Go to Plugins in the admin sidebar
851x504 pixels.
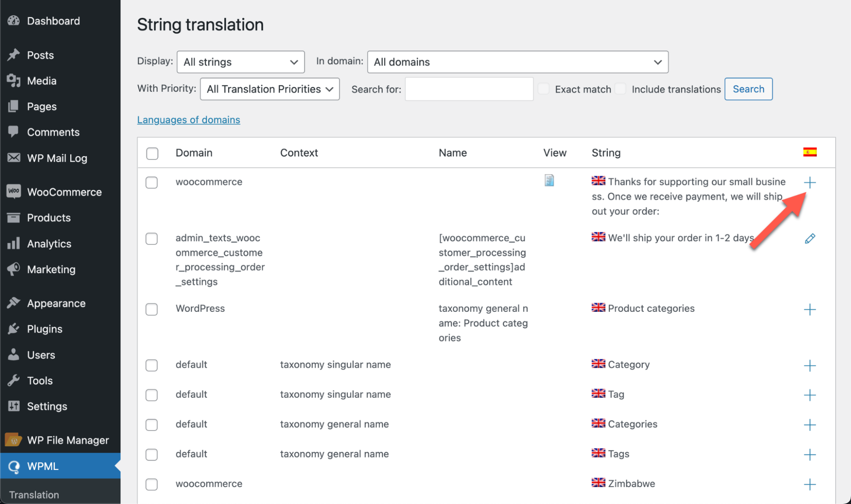click(44, 329)
